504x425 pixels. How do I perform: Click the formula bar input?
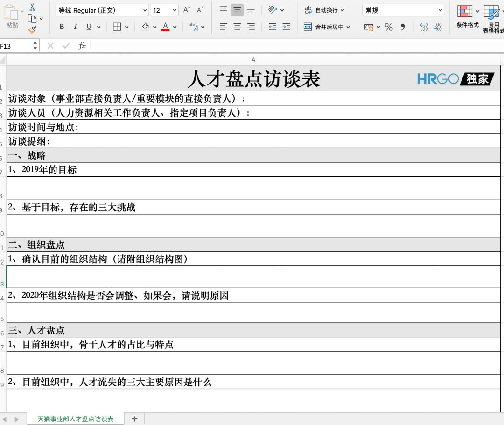coord(297,46)
